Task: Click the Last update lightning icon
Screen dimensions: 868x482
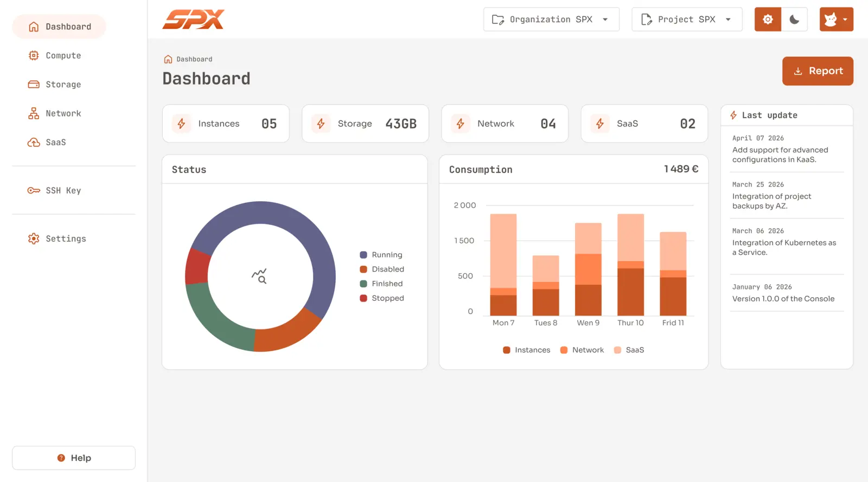Action: click(733, 115)
